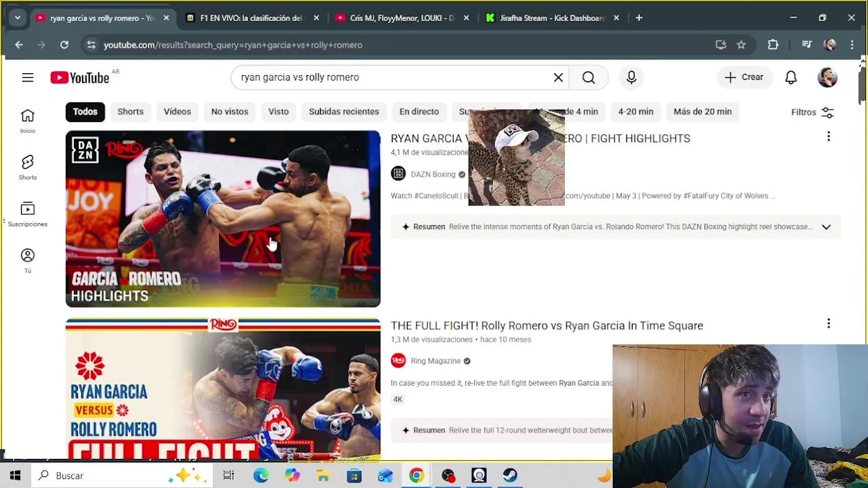Open File Explorer from the taskbar
868x488 pixels.
pyautogui.click(x=323, y=475)
